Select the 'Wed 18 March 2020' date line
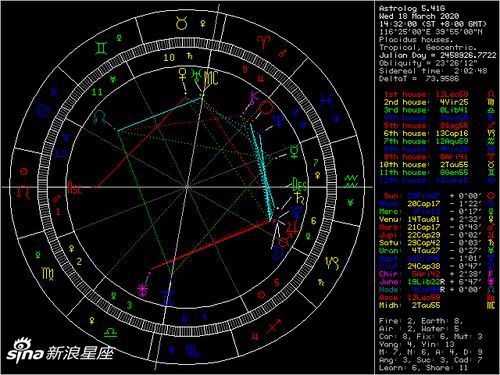The height and width of the screenshot is (375, 500). pos(419,16)
